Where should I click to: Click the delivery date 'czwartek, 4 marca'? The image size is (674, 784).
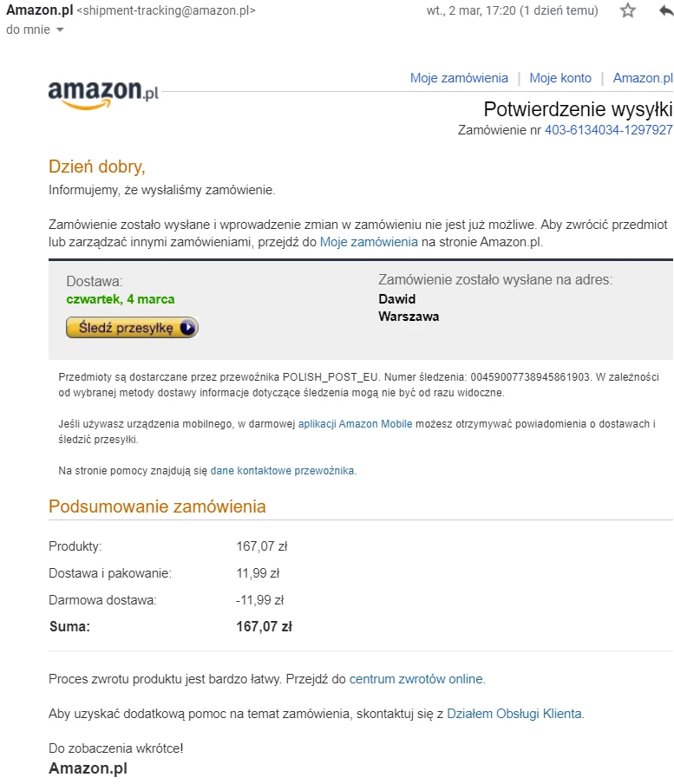(x=121, y=299)
